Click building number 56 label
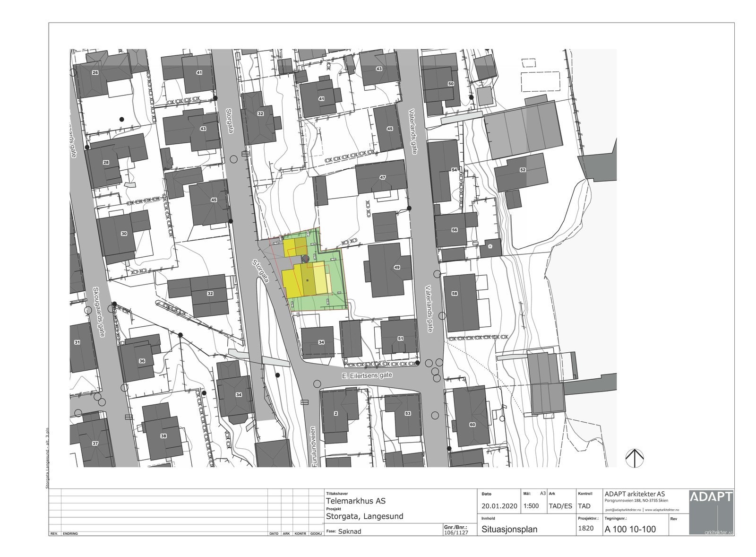 (455, 230)
